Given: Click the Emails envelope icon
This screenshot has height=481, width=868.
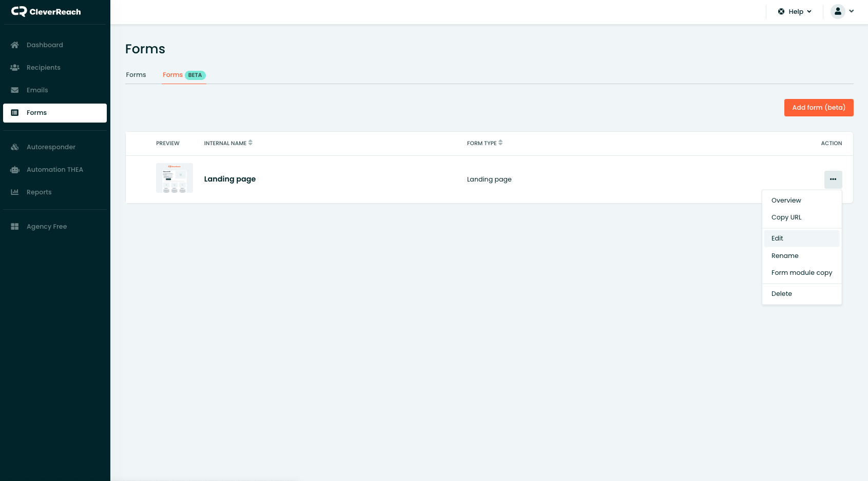Looking at the screenshot, I should (x=15, y=90).
